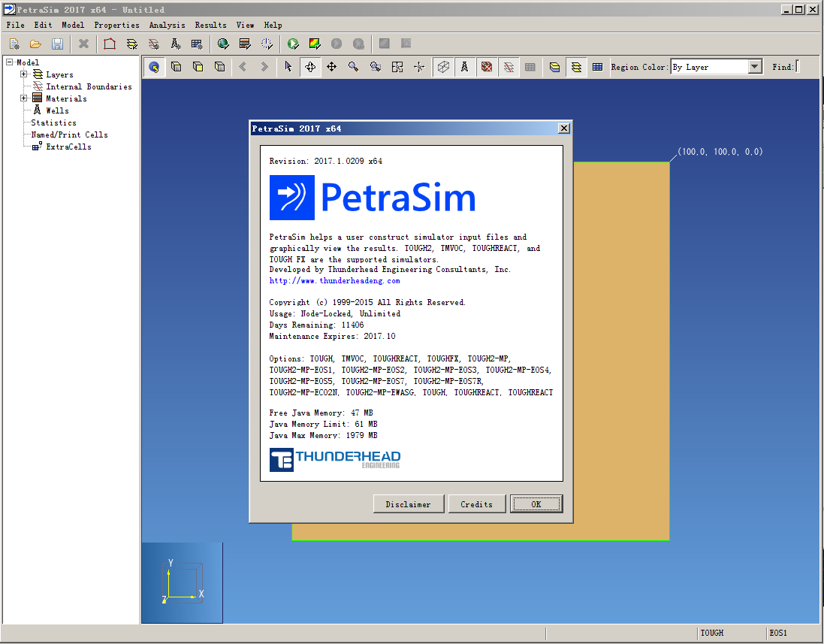
Task: Open the Edit Layers toolbar icon
Action: [x=131, y=44]
